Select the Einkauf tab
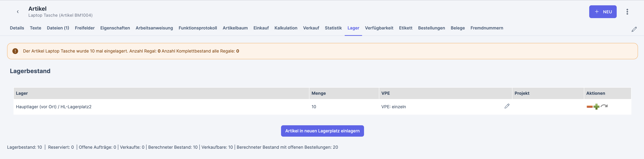Image resolution: width=644 pixels, height=159 pixels. coord(261,28)
